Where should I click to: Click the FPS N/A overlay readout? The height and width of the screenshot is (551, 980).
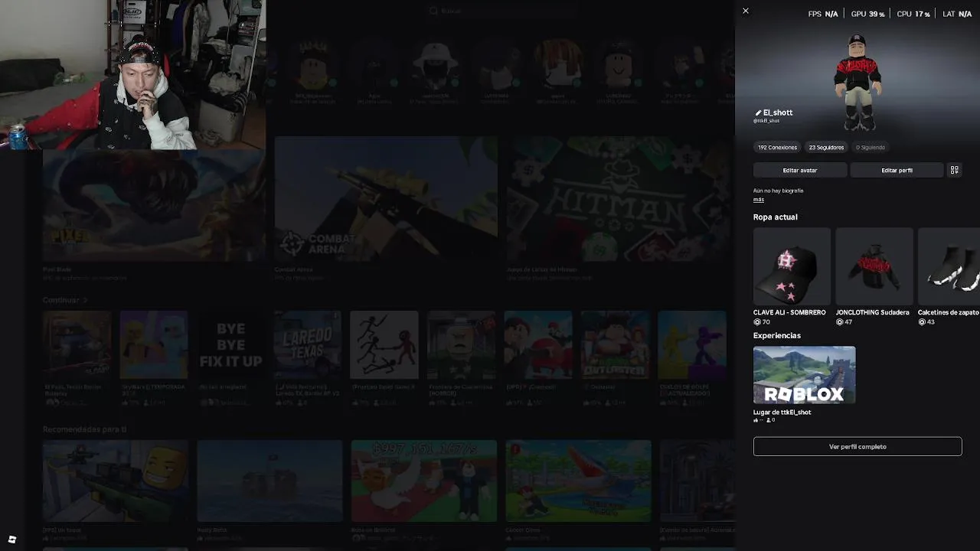point(823,14)
